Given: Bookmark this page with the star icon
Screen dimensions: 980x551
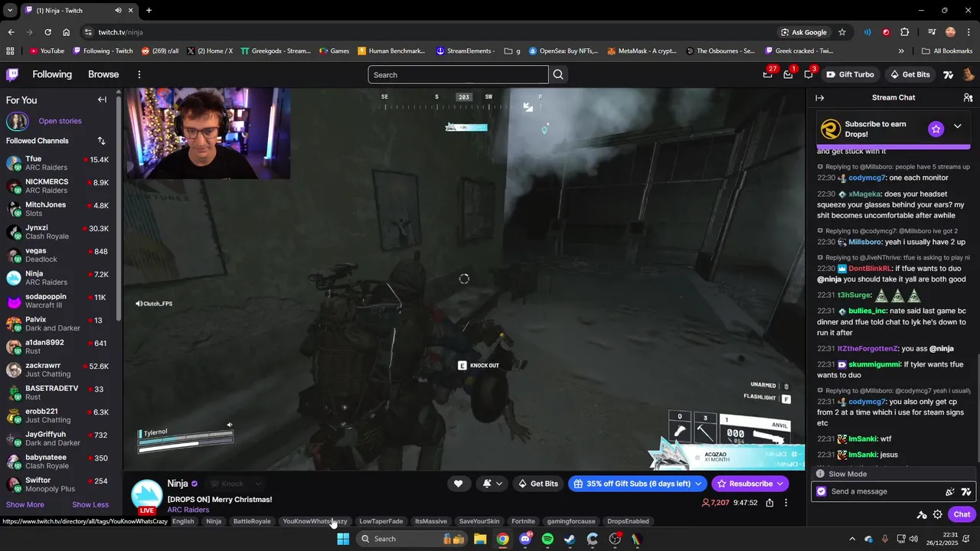Looking at the screenshot, I should point(842,32).
